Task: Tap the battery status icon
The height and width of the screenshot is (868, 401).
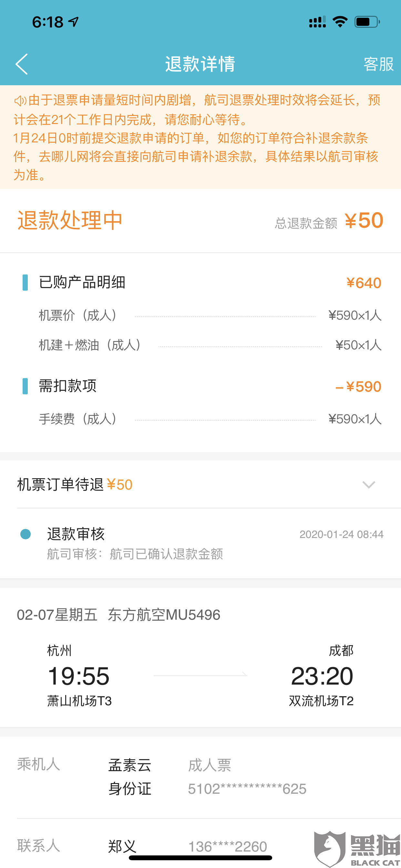Action: 367,22
